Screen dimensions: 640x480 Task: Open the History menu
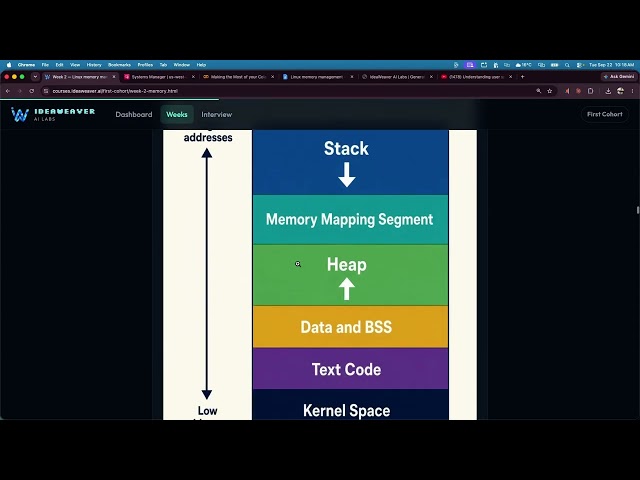click(94, 64)
